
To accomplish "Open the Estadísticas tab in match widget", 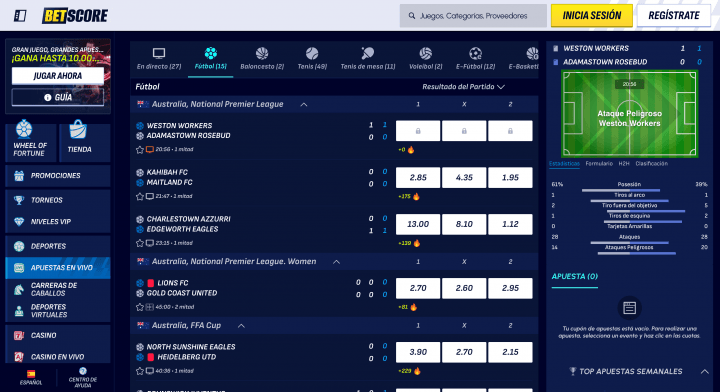I will coord(564,164).
